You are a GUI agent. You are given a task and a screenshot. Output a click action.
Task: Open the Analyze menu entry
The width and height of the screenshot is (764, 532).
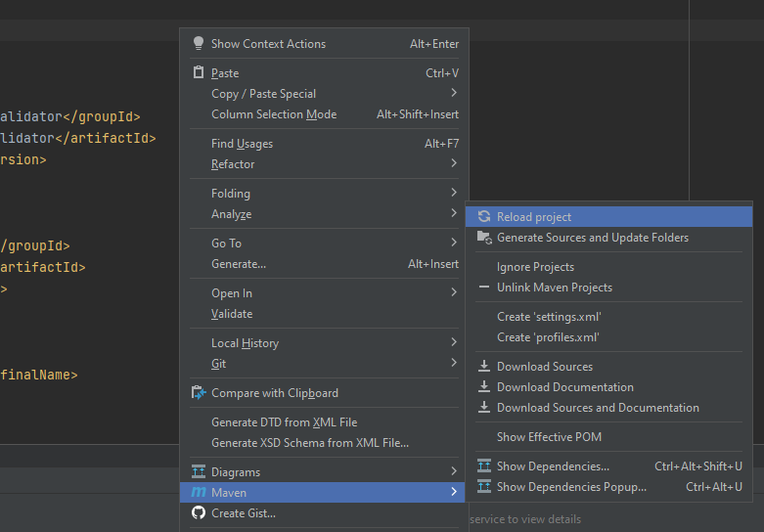[x=324, y=214]
